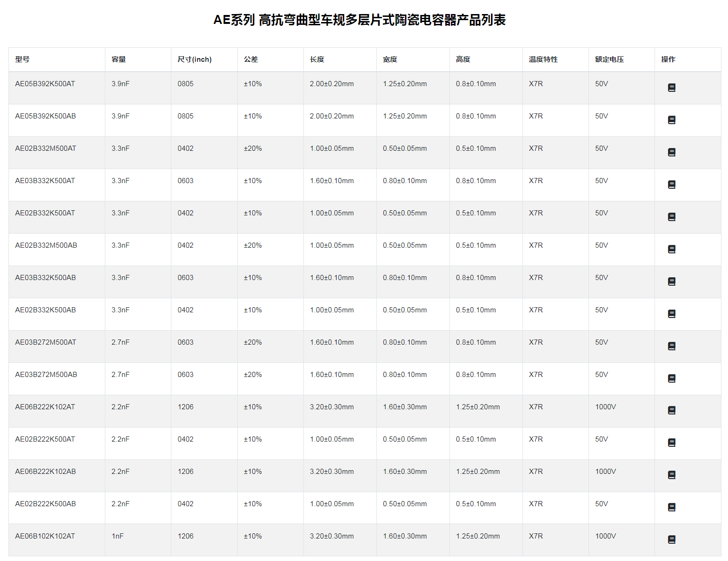Open datasheet icon for AE05B392K500AT

[671, 88]
